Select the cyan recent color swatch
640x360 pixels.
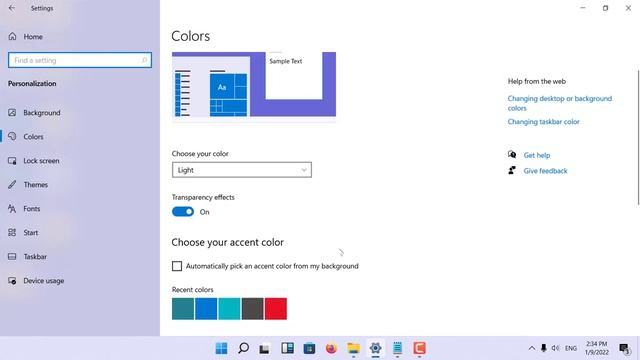tap(229, 309)
